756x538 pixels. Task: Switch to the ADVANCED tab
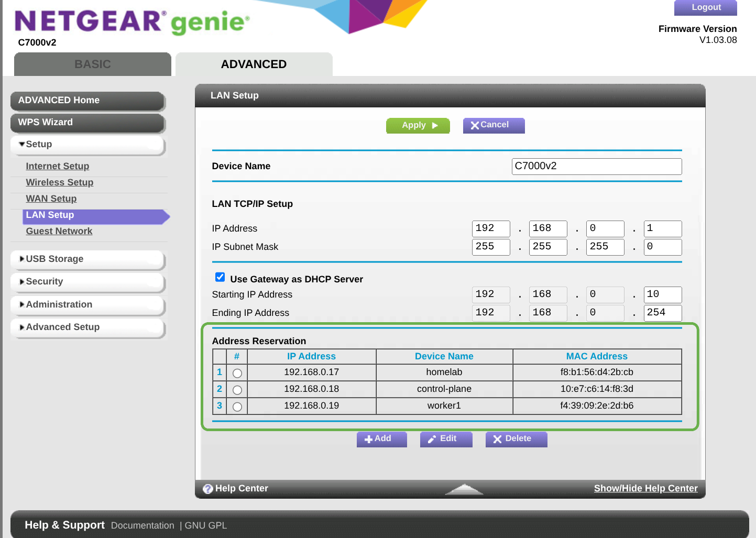click(x=254, y=64)
